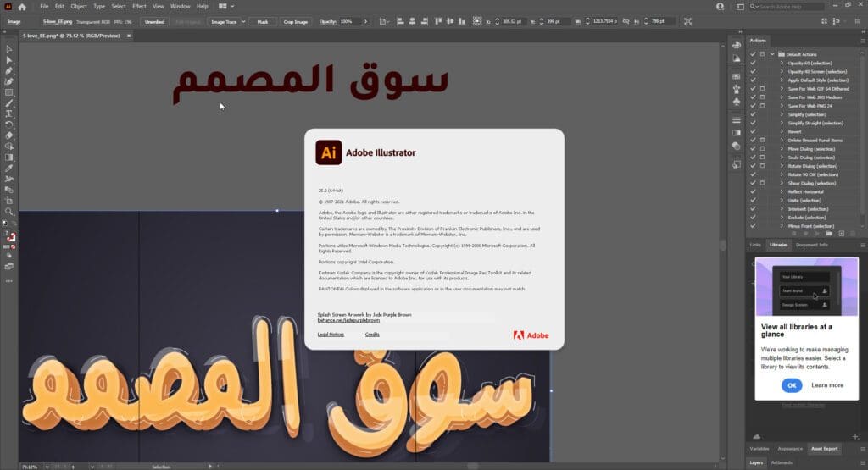Toggle dialog box for Shear Dialog (selection)
This screenshot has height=470, width=868.
tap(762, 183)
